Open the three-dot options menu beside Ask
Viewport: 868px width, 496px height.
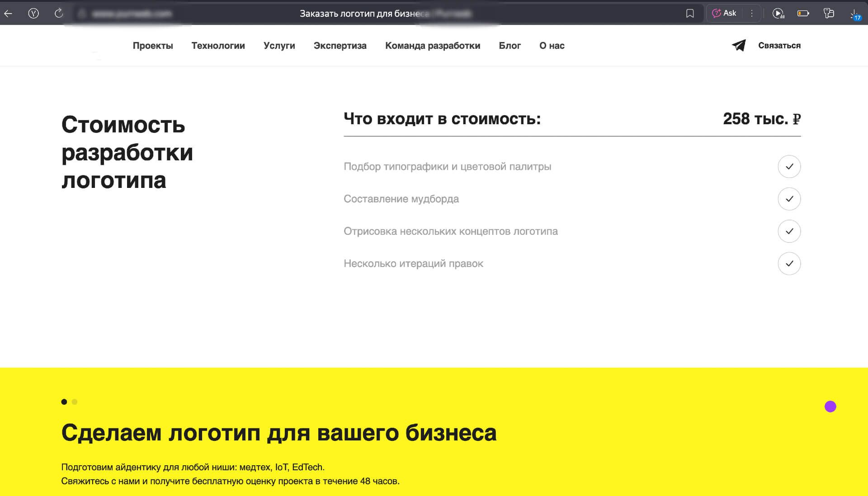(752, 13)
